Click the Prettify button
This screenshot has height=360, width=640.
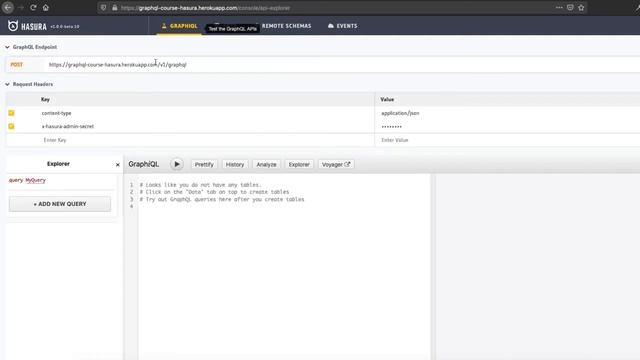click(204, 164)
